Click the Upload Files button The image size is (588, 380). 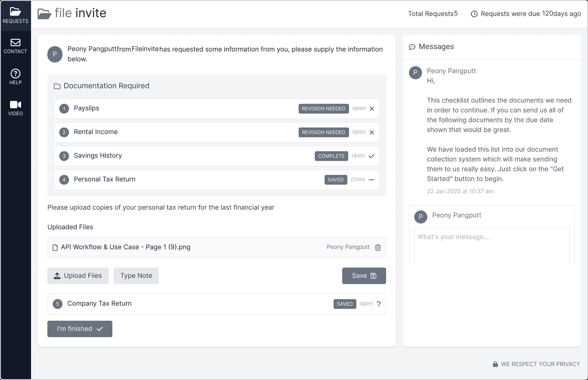(78, 276)
